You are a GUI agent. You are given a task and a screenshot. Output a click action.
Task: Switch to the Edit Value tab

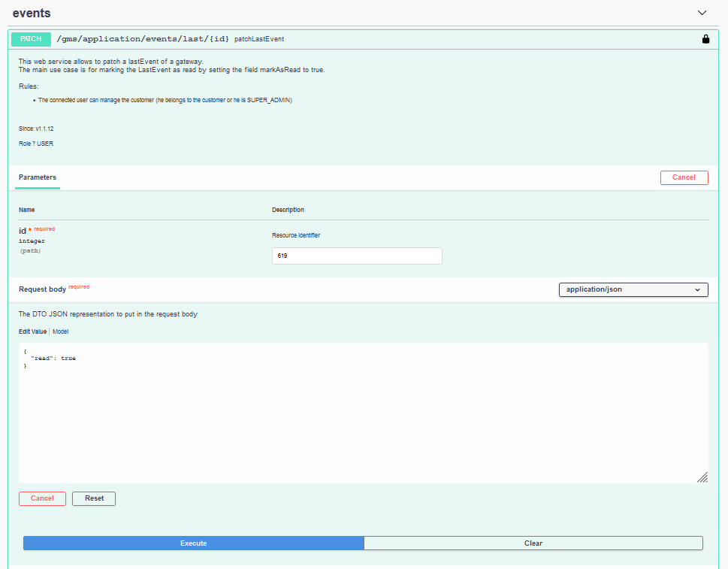click(32, 331)
